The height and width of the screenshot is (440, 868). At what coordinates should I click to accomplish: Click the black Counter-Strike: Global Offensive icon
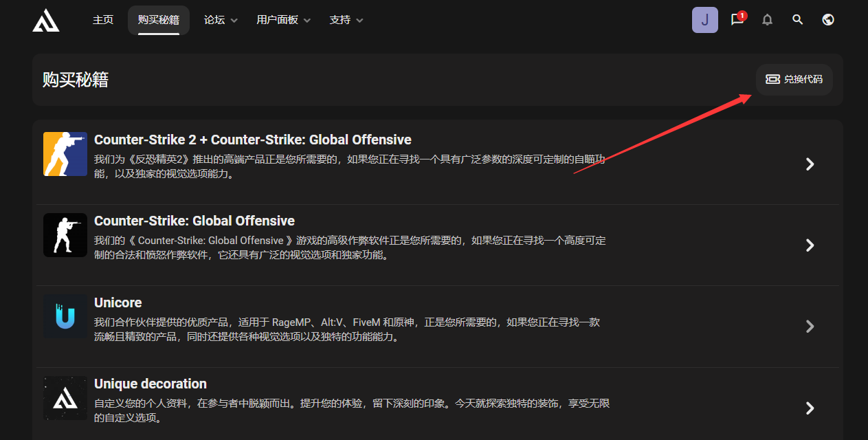(x=65, y=235)
